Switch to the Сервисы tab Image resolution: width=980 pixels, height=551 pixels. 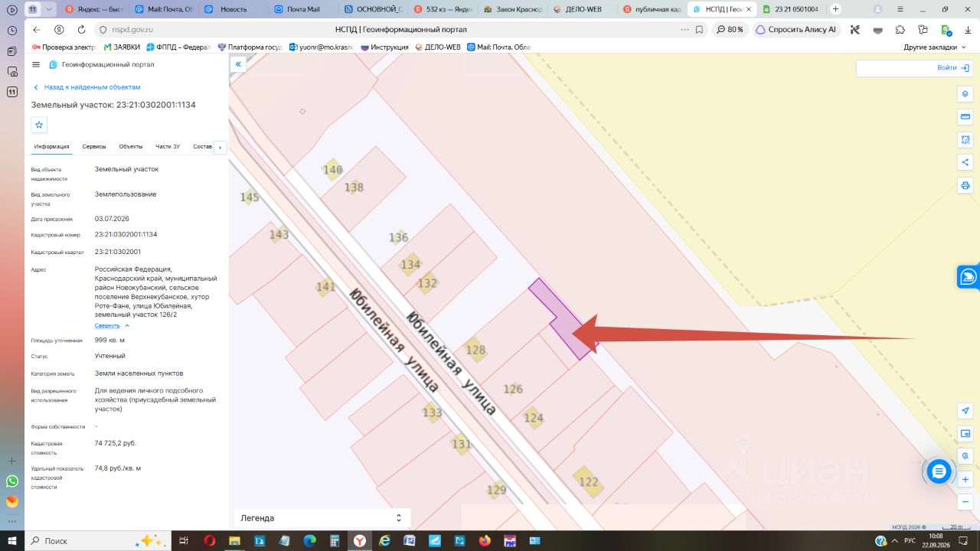point(94,146)
